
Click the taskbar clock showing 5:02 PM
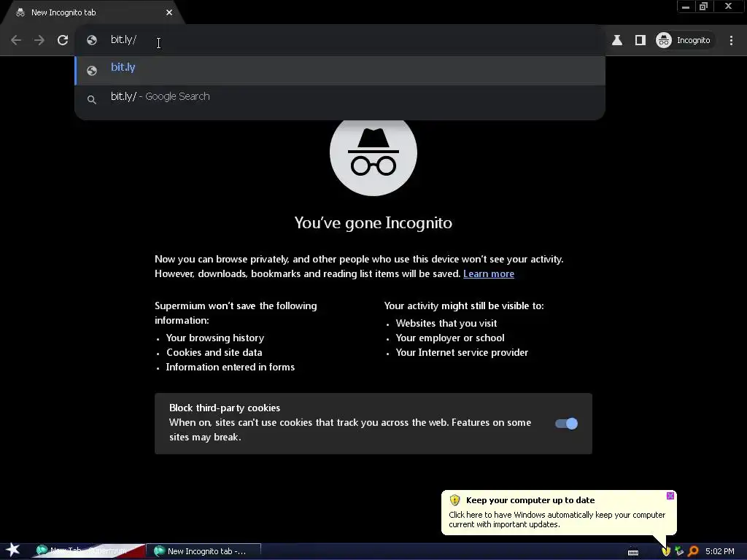pos(720,551)
